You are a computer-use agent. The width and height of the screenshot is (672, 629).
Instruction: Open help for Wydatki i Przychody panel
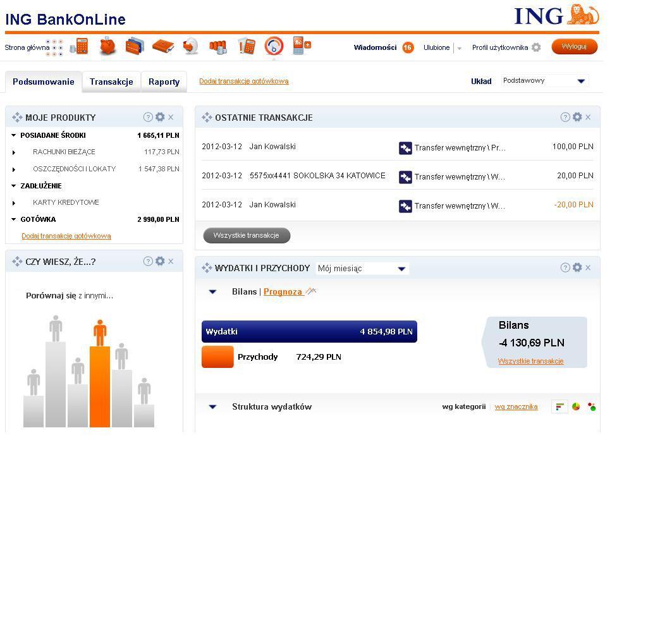tap(565, 268)
